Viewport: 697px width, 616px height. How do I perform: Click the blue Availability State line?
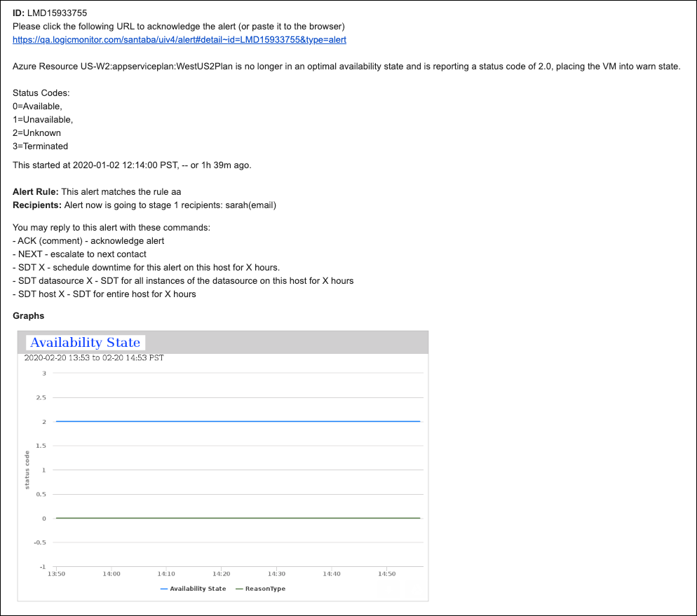pyautogui.click(x=238, y=421)
